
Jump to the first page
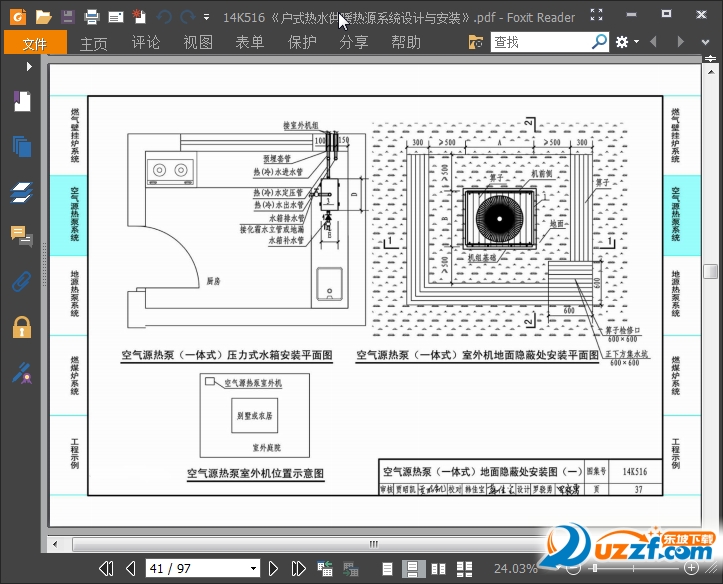(106, 568)
